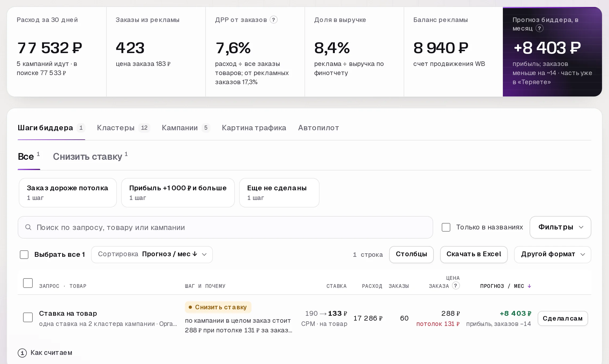The width and height of the screenshot is (609, 364).
Task: Expand the Фильтры dropdown
Action: point(560,227)
